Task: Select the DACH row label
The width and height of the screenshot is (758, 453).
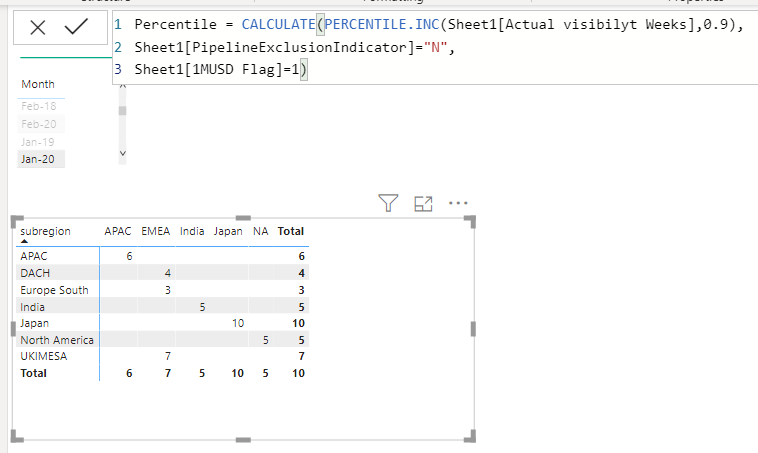Action: point(35,273)
